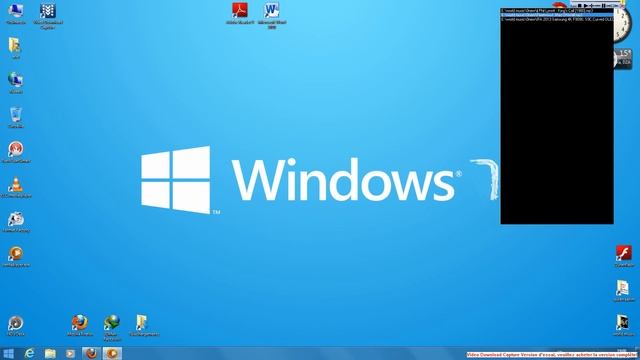Open the document icon below the Flash shortcut
The height and width of the screenshot is (360, 640).
pos(624,291)
